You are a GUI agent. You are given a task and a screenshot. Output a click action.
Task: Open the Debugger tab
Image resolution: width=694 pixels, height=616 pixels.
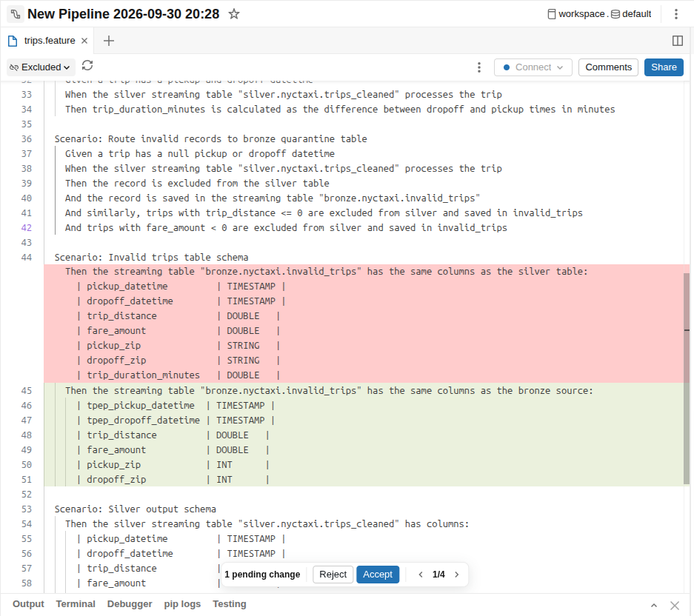(x=130, y=604)
